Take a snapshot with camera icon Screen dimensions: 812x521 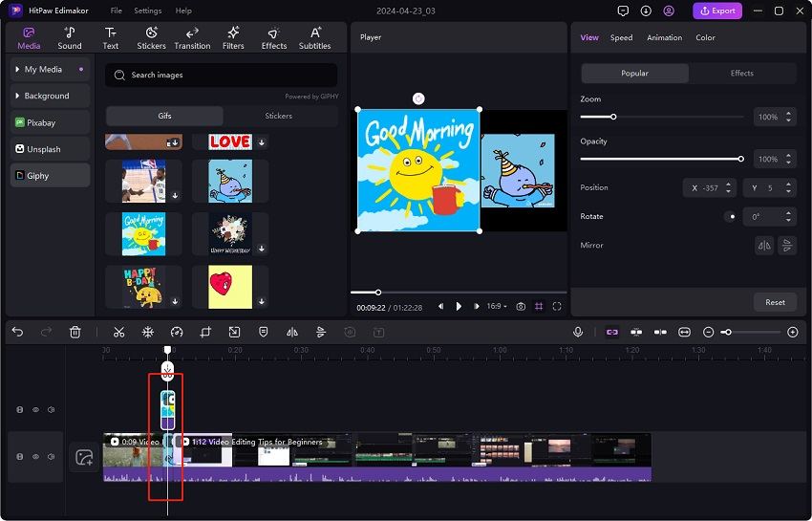(x=521, y=307)
